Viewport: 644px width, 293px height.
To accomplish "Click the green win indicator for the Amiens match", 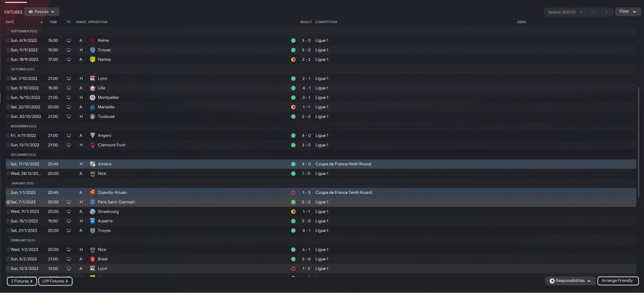I will [x=293, y=164].
